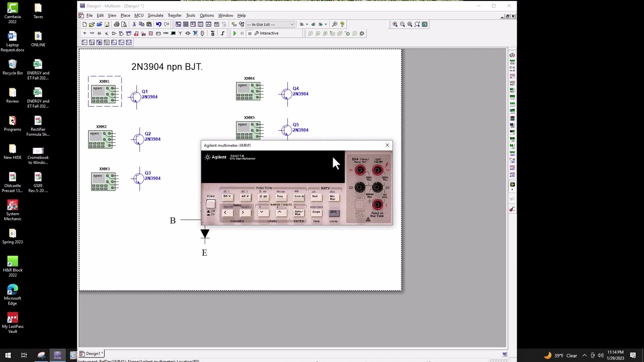The image size is (644, 362).
Task: Stop the simulation
Action: [250, 33]
